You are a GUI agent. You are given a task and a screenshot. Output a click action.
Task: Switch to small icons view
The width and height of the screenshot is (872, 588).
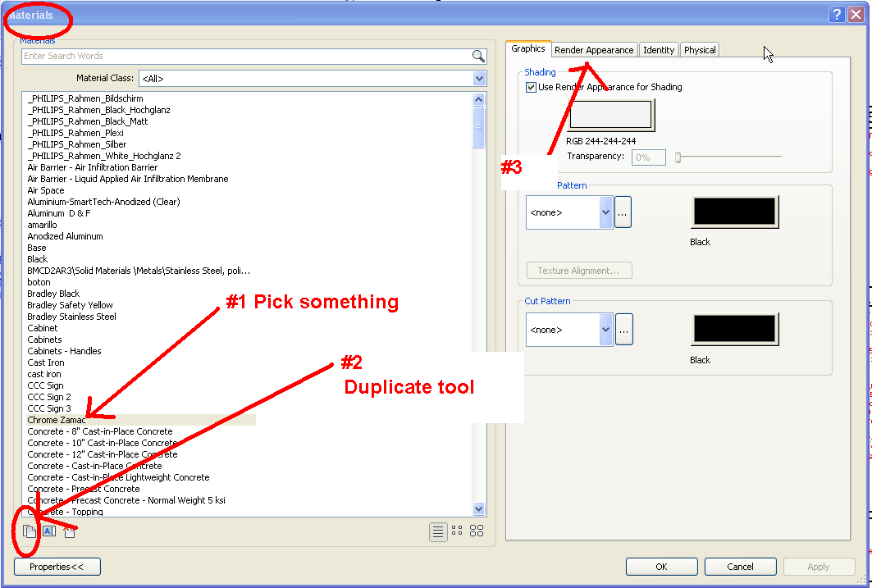[x=457, y=531]
